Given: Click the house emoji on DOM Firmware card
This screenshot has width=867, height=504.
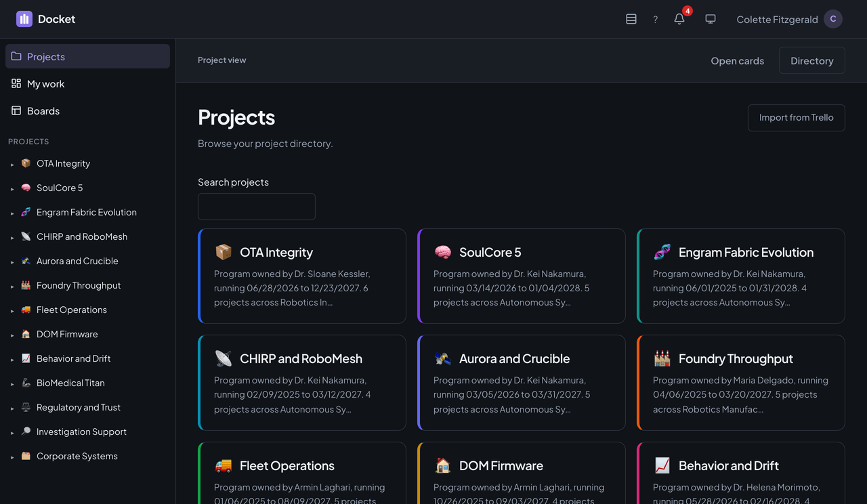Looking at the screenshot, I should (x=443, y=465).
